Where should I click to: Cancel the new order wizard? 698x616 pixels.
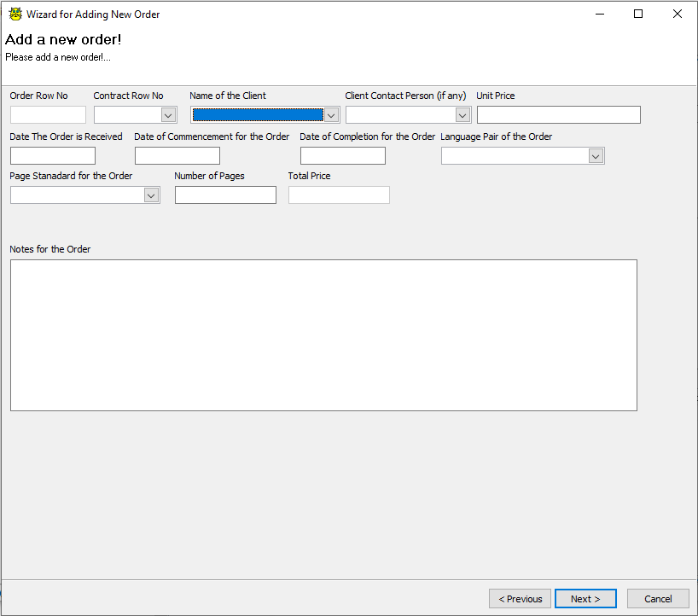(x=658, y=599)
